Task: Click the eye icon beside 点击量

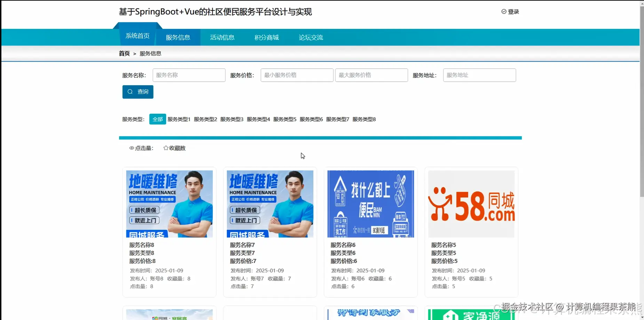Action: tap(132, 148)
